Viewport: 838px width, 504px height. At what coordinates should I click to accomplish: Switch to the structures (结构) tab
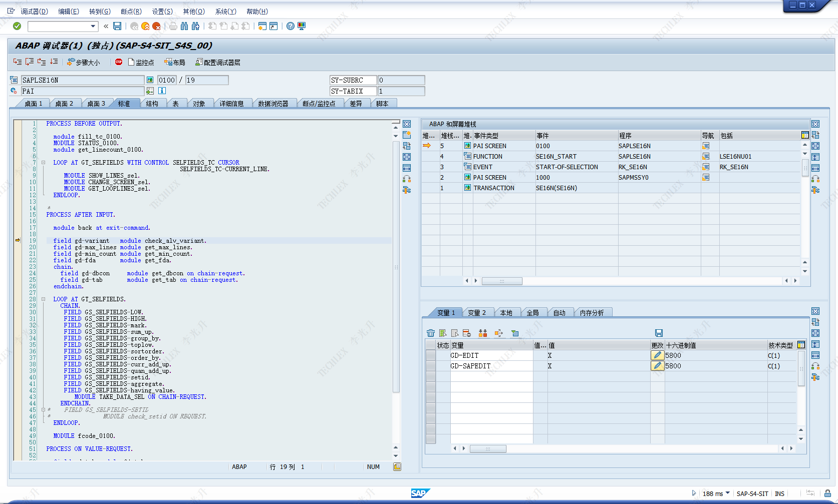pos(152,104)
